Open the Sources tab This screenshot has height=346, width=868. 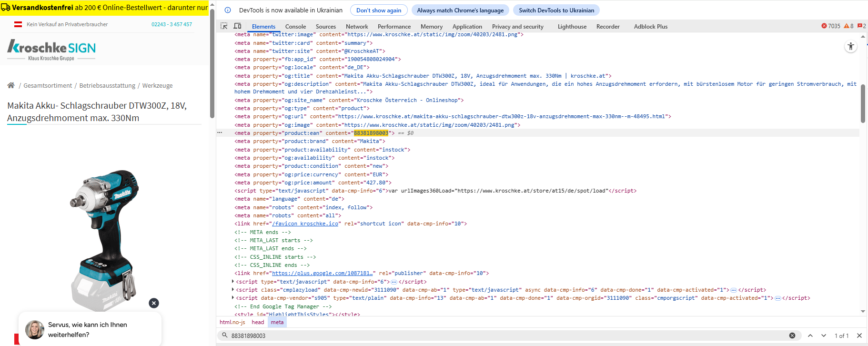click(326, 27)
